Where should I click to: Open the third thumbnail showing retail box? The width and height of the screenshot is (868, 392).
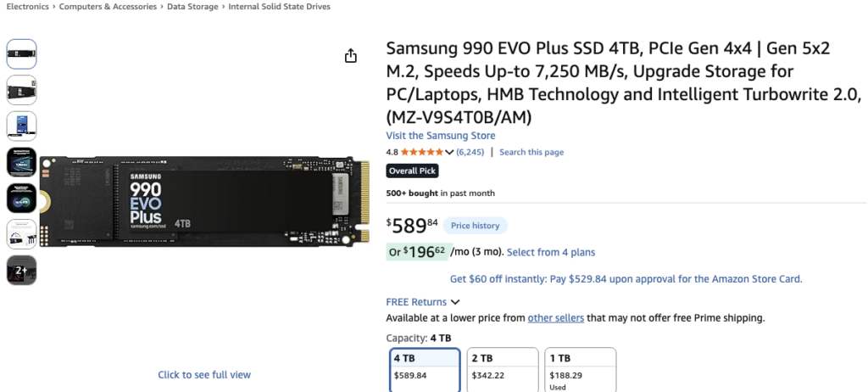(x=21, y=126)
